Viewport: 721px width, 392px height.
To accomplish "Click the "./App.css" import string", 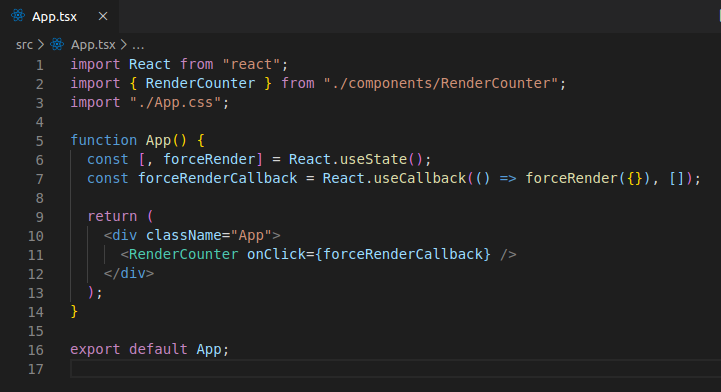I will (175, 102).
